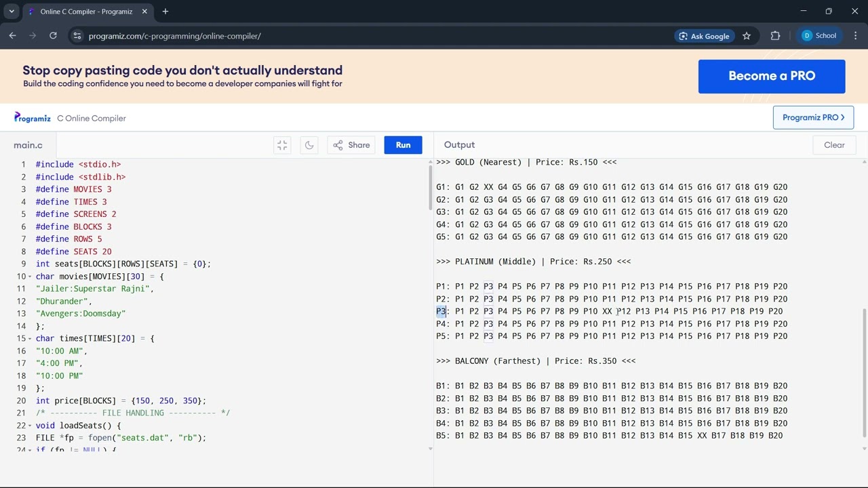Select the Online C Compiler tab
Screen dimensions: 868x488
(x=88, y=12)
